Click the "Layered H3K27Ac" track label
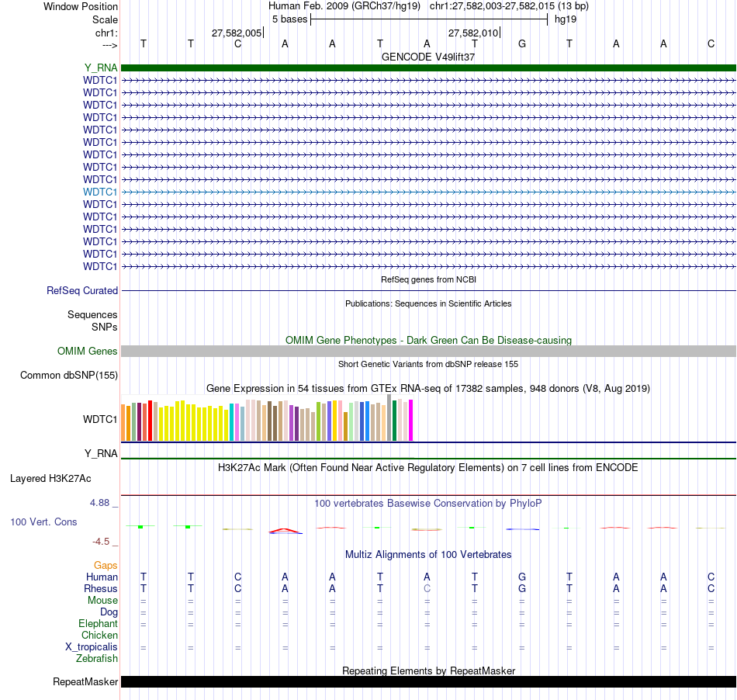 pos(50,479)
